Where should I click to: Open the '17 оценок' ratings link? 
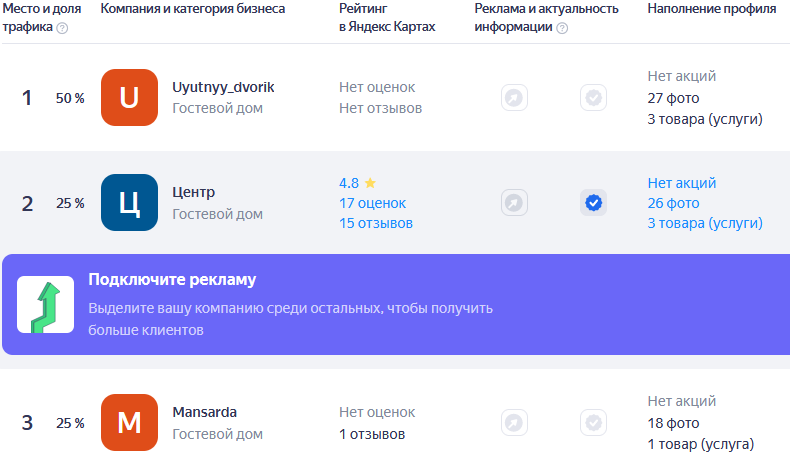(x=372, y=203)
